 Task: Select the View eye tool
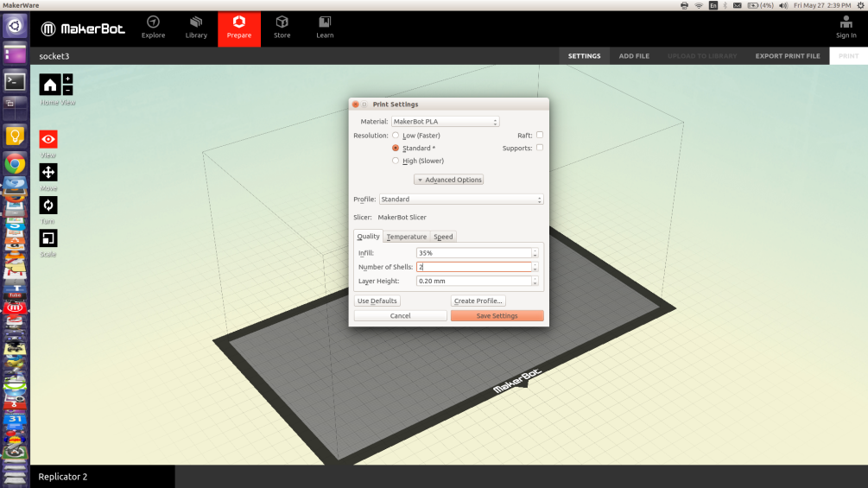[48, 139]
